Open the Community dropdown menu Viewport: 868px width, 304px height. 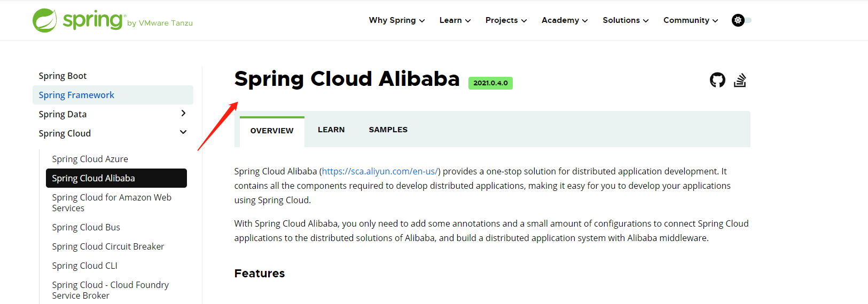[691, 20]
